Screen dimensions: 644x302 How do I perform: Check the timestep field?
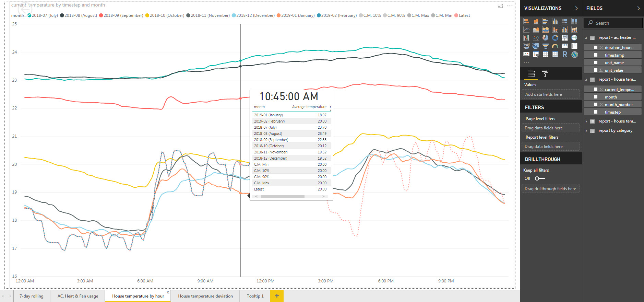pos(596,112)
